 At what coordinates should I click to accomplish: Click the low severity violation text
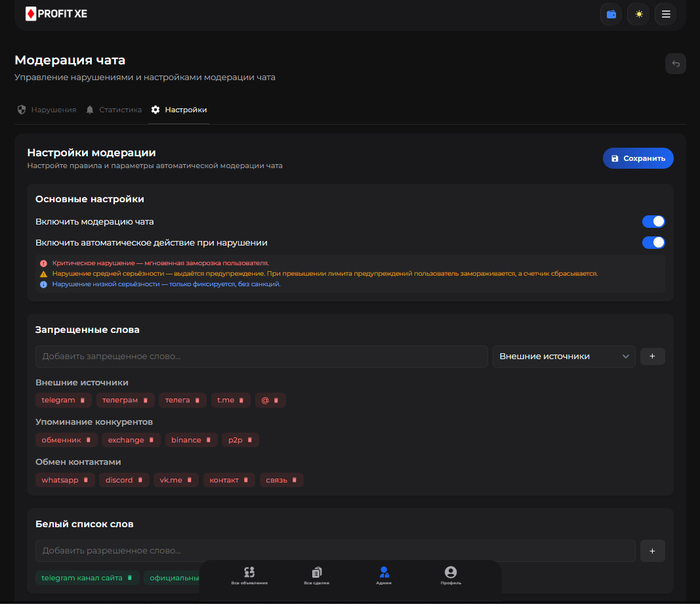click(x=166, y=284)
